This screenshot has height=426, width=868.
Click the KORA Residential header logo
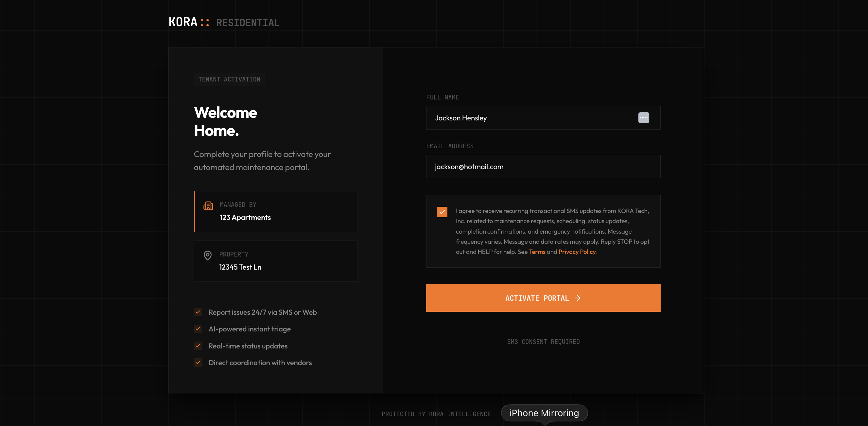pyautogui.click(x=224, y=23)
